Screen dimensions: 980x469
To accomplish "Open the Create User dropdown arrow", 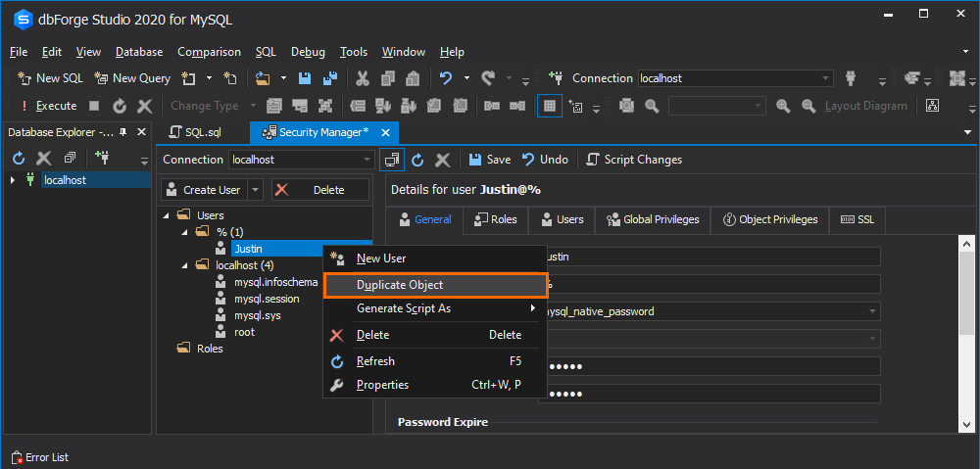I will (256, 190).
